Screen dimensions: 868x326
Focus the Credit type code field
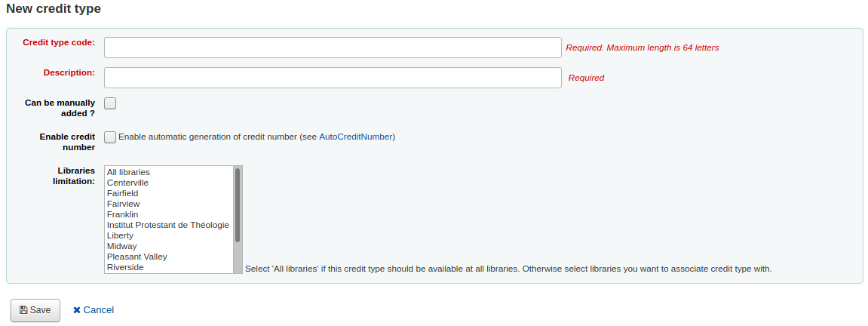(333, 48)
